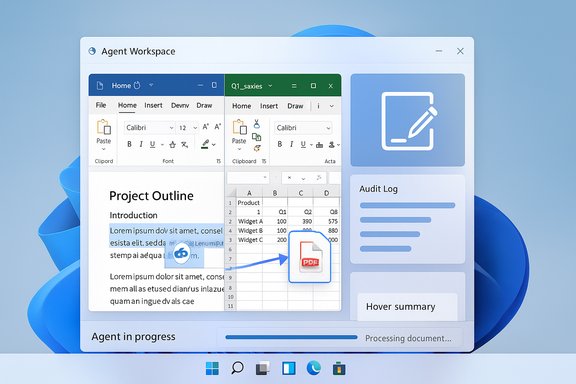Viewport: 576px width, 384px height.
Task: Open the Clipboard dialog launcher in Excel
Action: pos(263,161)
